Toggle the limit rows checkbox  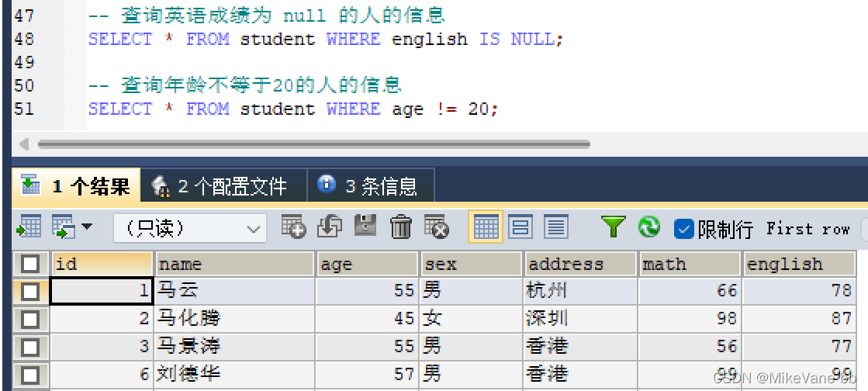tap(683, 228)
